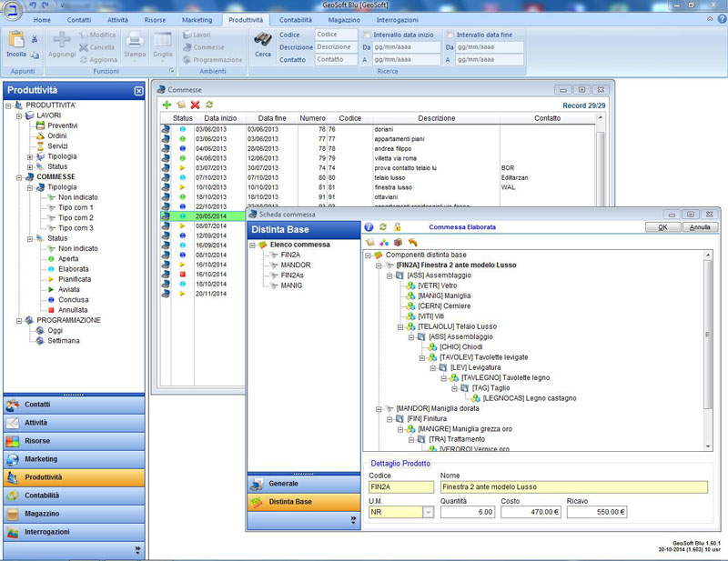Click the blue info icon in Scheda commessa
This screenshot has width=728, height=561.
coord(369,226)
